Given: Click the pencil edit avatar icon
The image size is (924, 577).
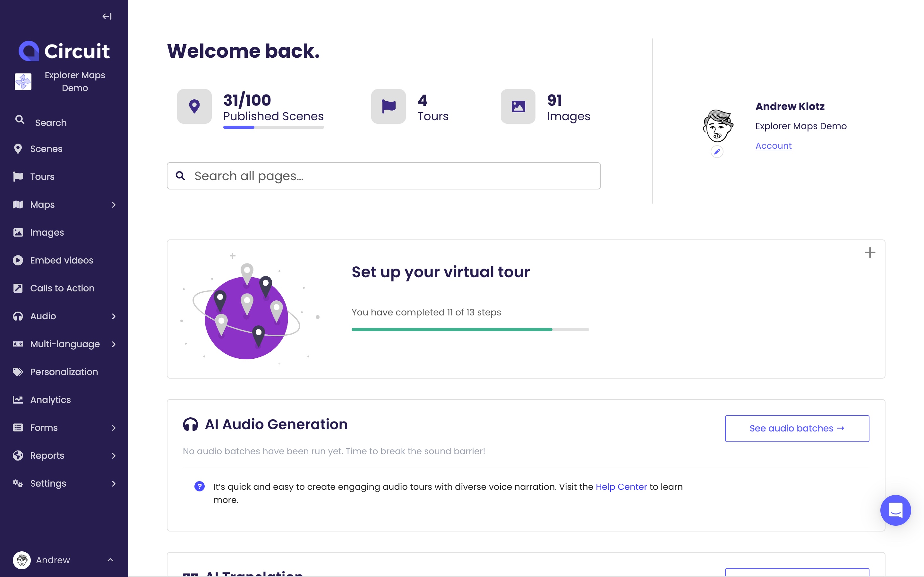Looking at the screenshot, I should [717, 152].
